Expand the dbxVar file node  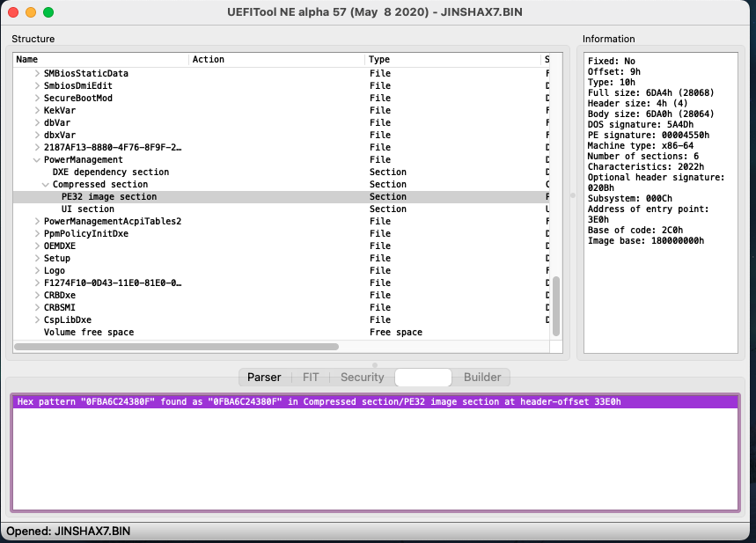37,135
